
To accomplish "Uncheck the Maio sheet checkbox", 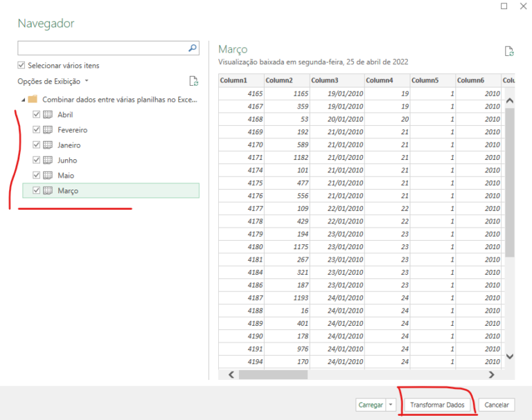I will (36, 175).
